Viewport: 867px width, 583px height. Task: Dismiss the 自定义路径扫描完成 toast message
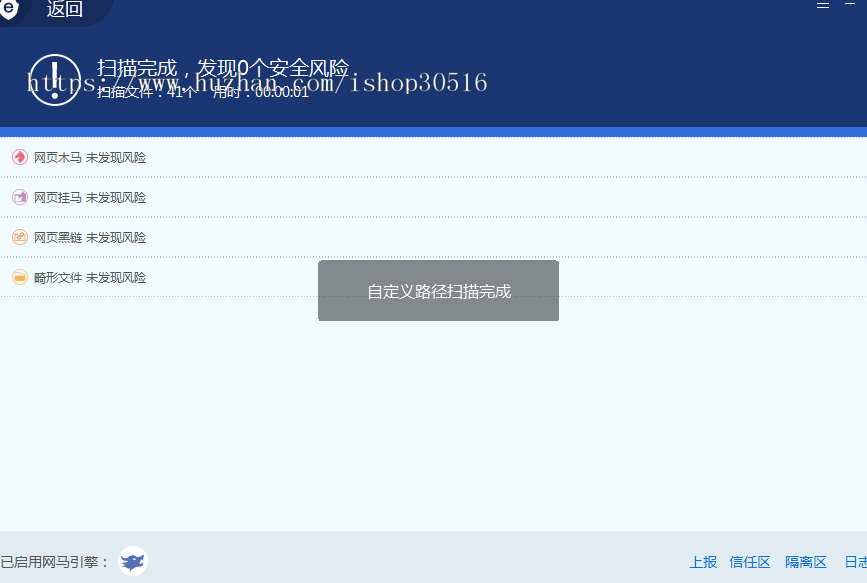click(x=438, y=290)
